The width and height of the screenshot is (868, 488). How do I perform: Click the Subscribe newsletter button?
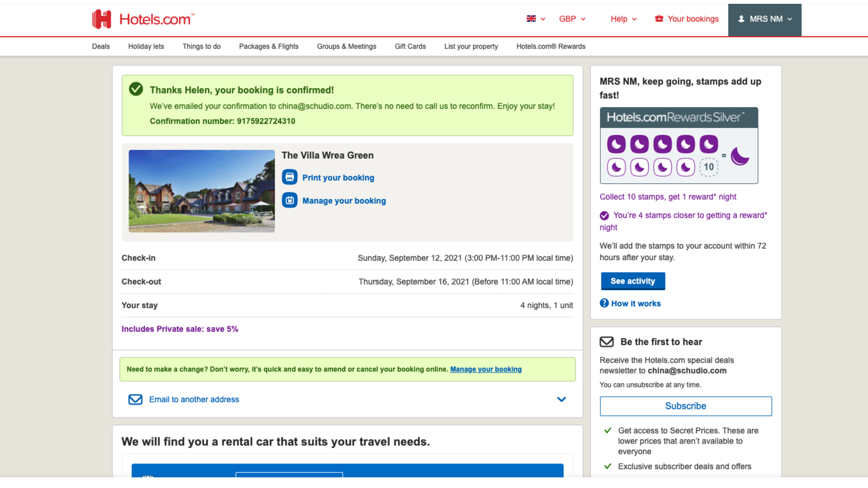[685, 406]
